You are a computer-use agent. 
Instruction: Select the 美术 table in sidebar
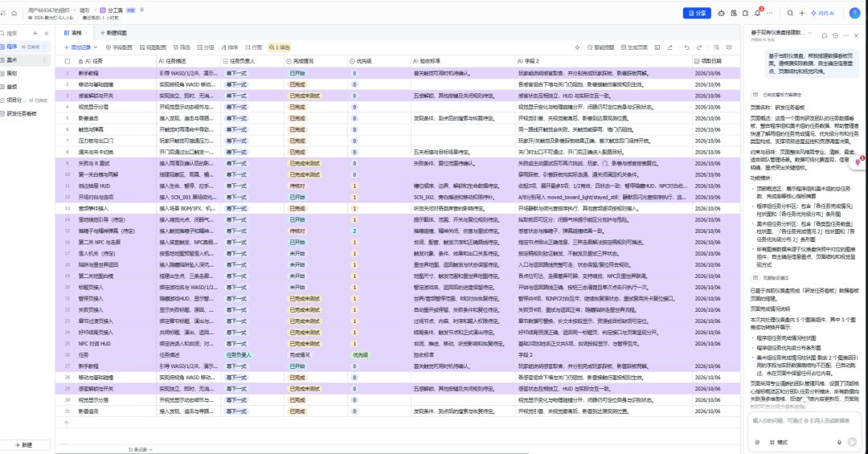tap(25, 59)
